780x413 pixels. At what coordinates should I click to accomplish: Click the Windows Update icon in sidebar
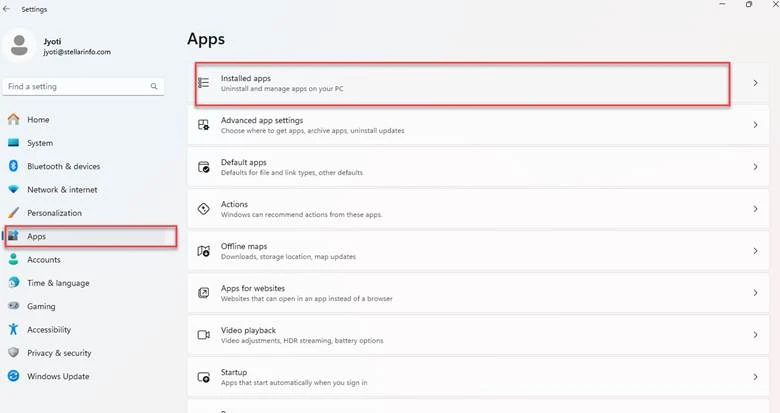click(14, 376)
